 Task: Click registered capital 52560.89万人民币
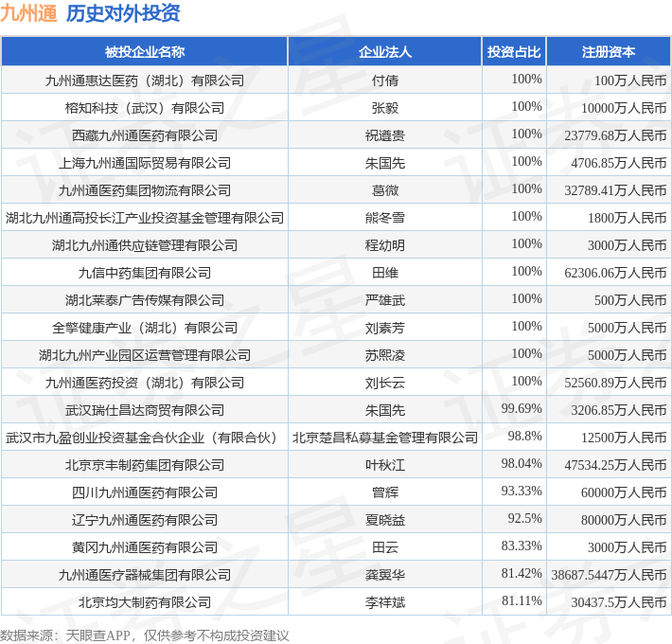(615, 383)
